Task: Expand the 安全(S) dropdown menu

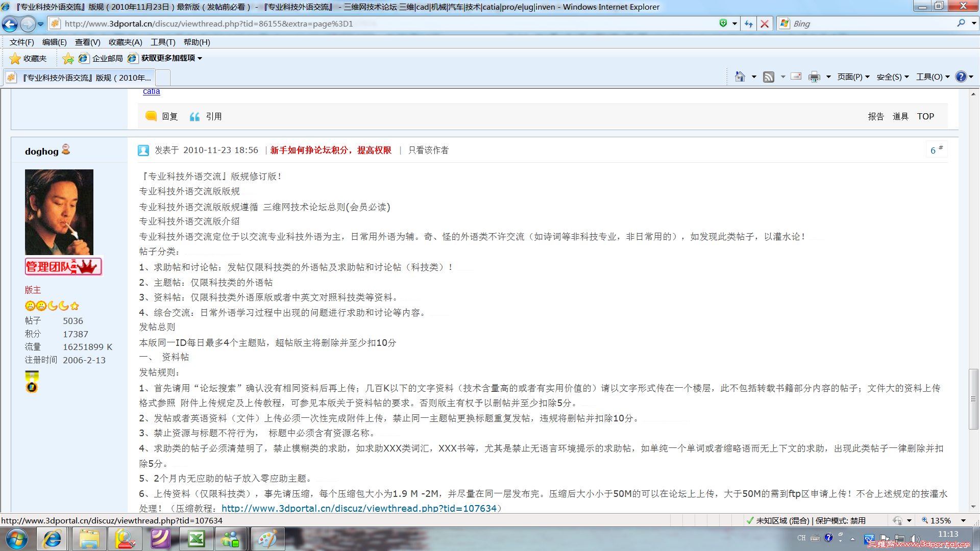Action: 892,77
